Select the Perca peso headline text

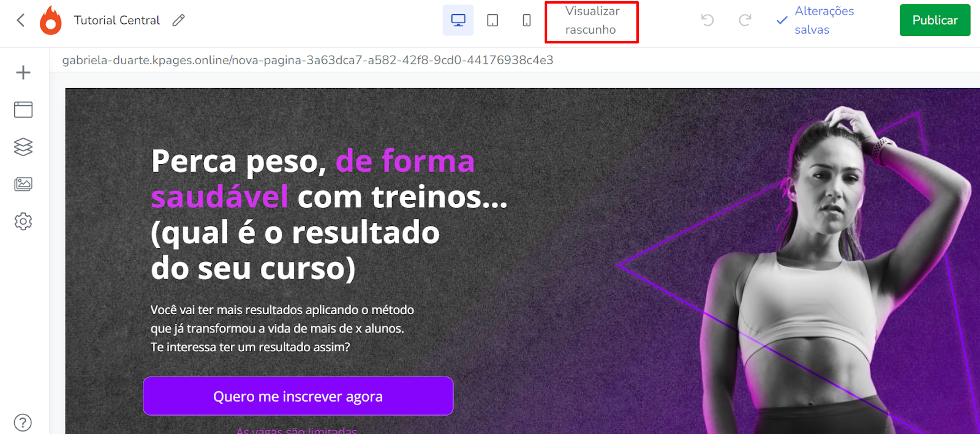[330, 214]
